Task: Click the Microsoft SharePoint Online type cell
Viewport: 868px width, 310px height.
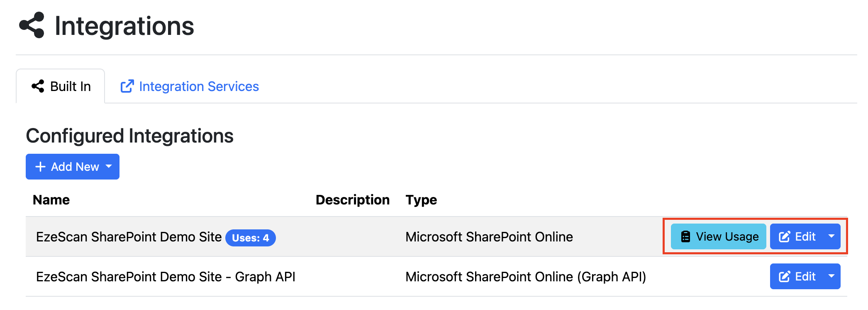Action: [x=489, y=237]
